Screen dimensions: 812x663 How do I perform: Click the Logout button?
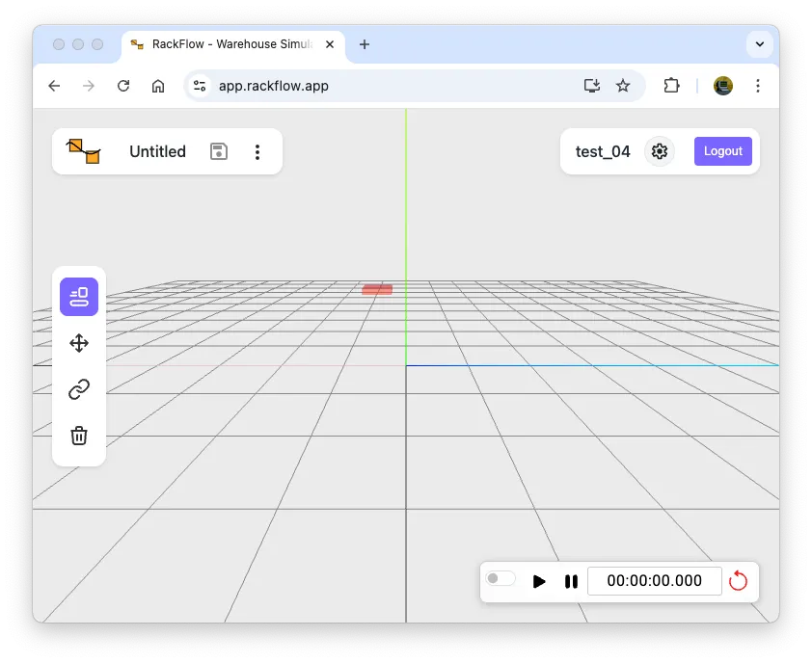coord(722,151)
